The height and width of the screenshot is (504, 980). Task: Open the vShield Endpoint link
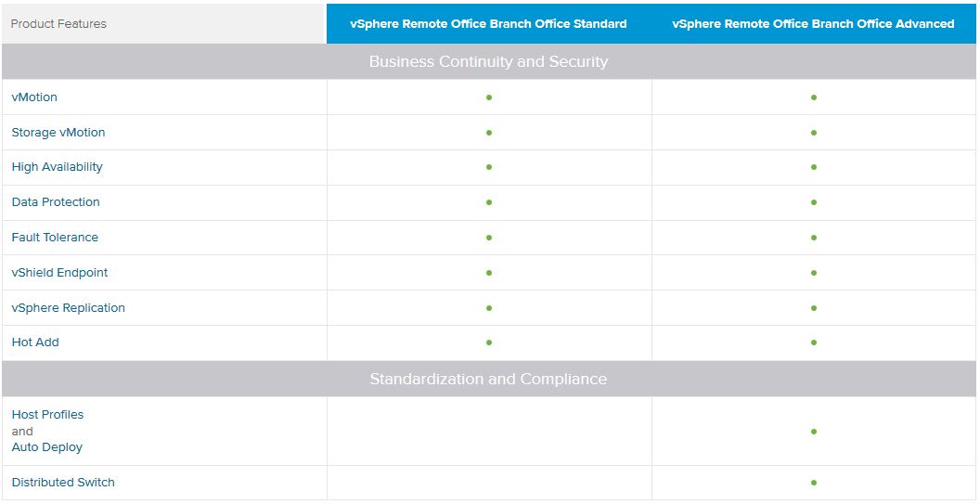click(x=59, y=273)
